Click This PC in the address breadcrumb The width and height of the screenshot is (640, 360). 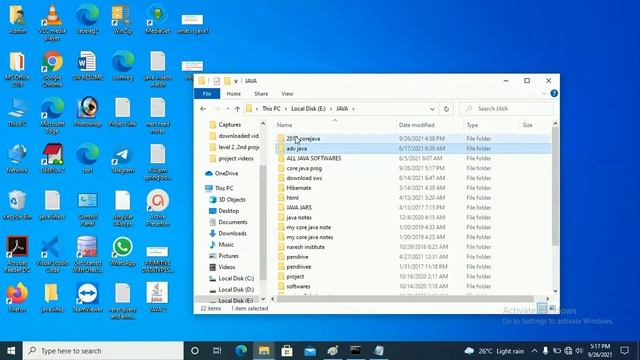[x=271, y=109]
